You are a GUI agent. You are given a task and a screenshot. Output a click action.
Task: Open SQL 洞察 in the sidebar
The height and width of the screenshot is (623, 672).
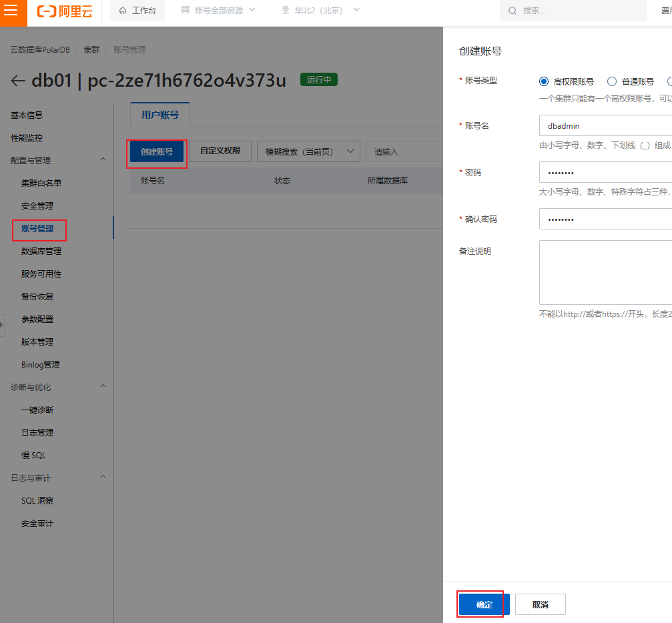click(37, 501)
